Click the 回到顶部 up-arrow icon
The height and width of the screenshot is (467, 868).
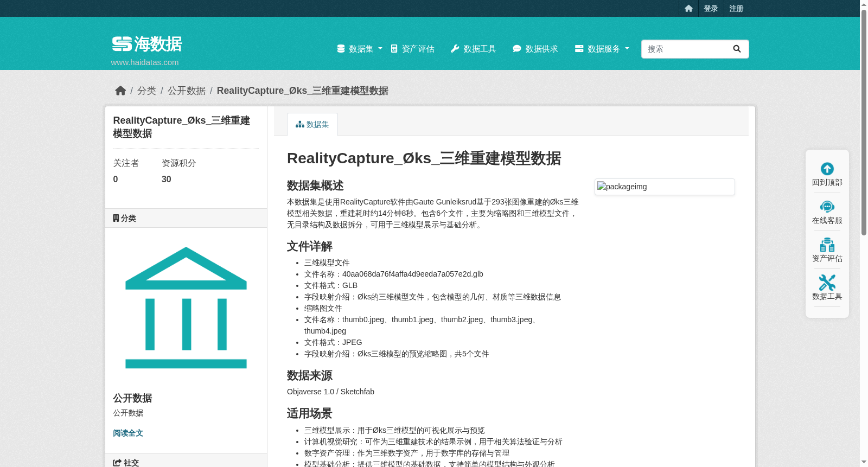pyautogui.click(x=827, y=169)
